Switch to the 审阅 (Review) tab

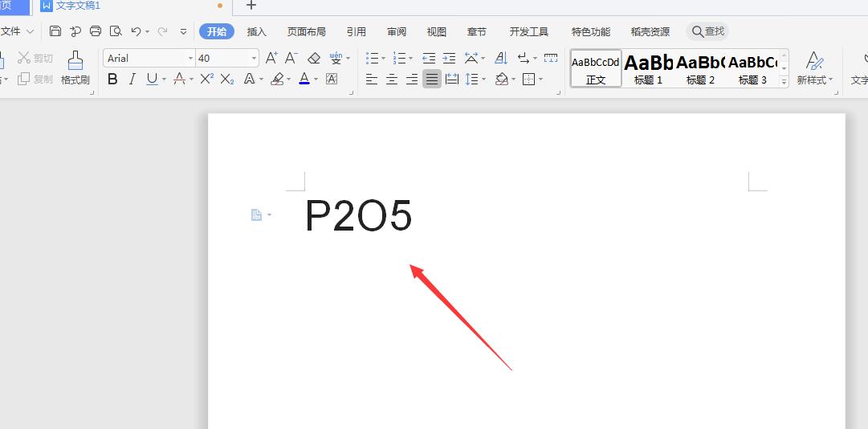coord(397,31)
